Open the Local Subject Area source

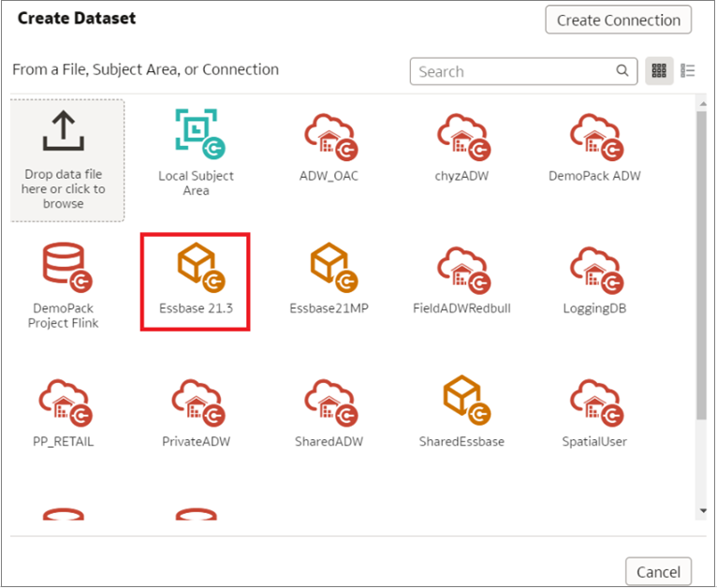coord(196,137)
